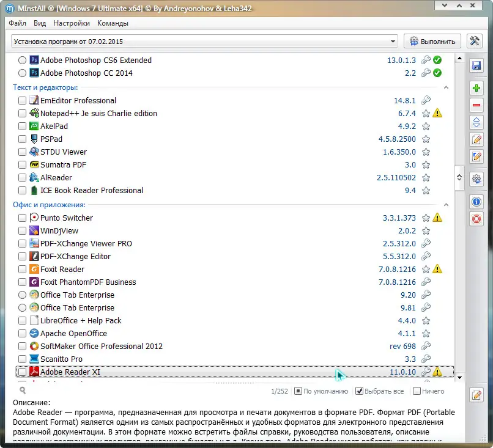Click the Adobe Reader XI program icon
Screen dimensions: 493x448
tap(34, 372)
